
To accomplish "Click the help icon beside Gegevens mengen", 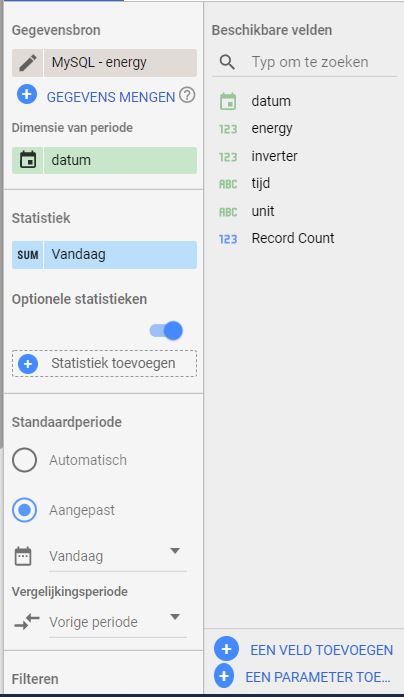I will 187,95.
